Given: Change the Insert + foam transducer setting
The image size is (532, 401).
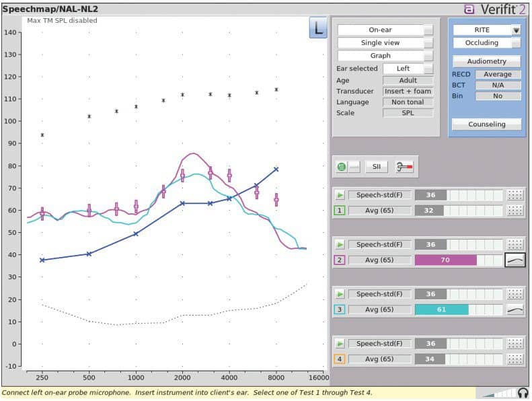Looking at the screenshot, I should (408, 92).
